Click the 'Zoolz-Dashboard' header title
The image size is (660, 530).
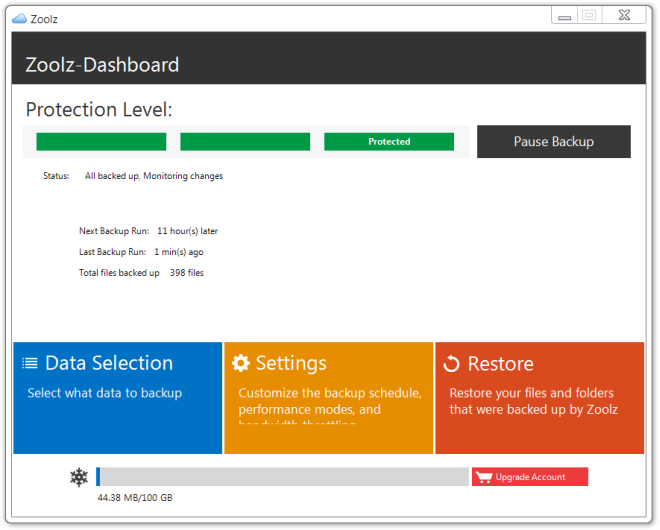coord(102,65)
